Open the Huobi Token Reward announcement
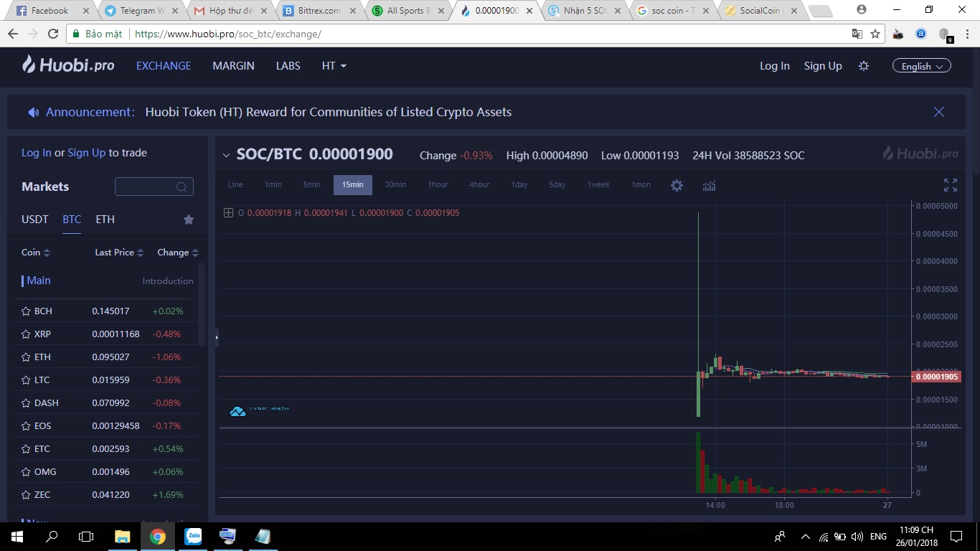 point(329,112)
